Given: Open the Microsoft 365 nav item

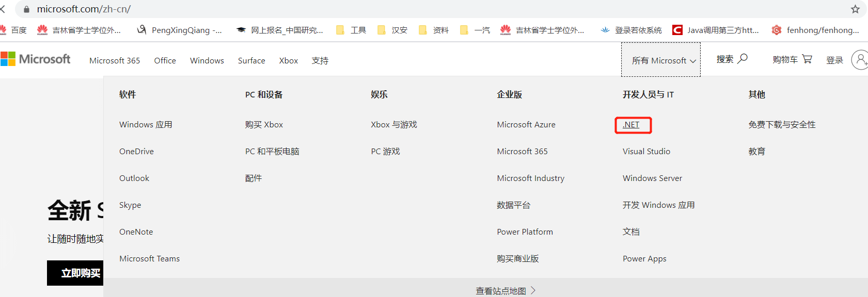Looking at the screenshot, I should click(115, 60).
